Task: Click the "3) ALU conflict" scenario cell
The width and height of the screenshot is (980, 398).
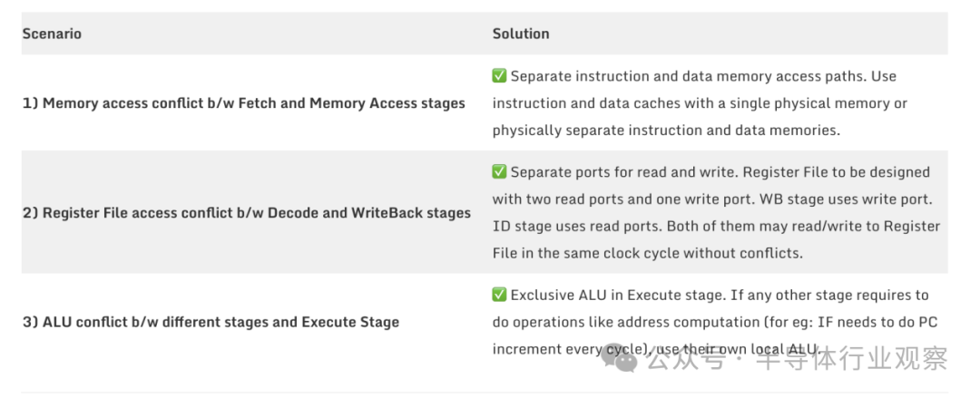Action: 211,322
